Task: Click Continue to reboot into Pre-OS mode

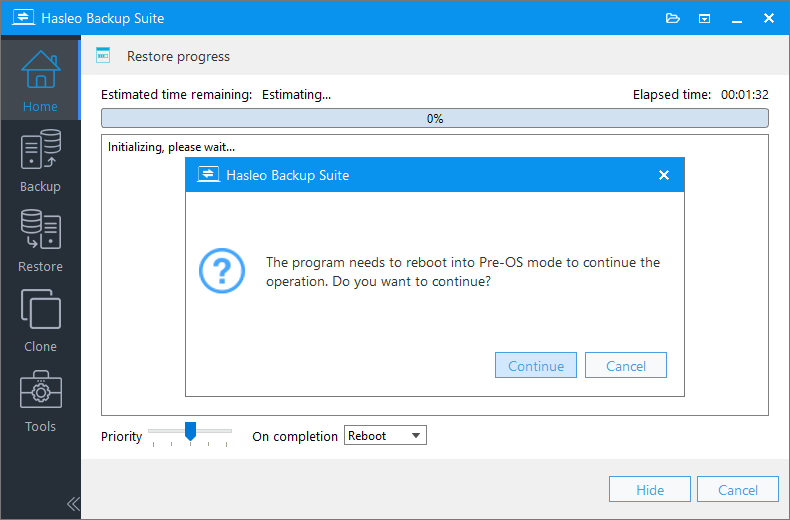Action: tap(536, 365)
